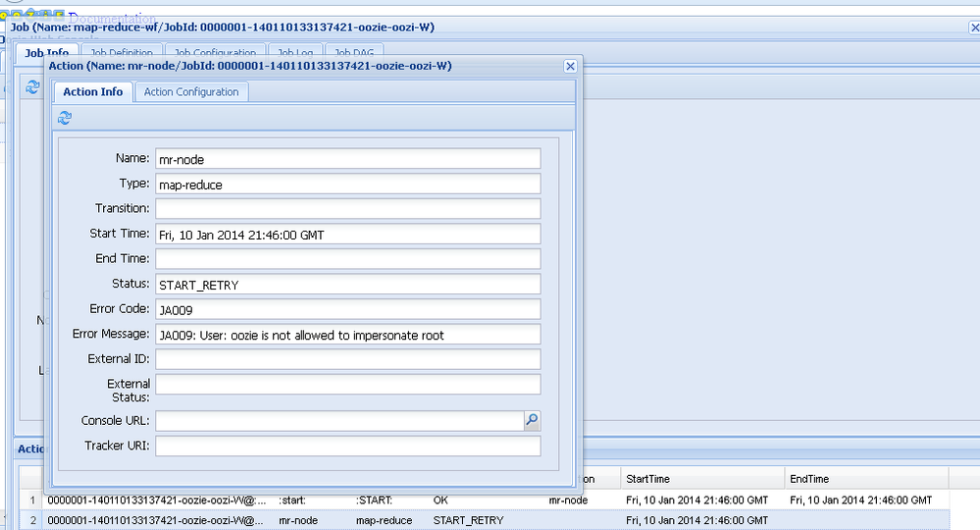Image resolution: width=980 pixels, height=530 pixels.
Task: Click mr-node transition cell in row 1
Action: 568,500
